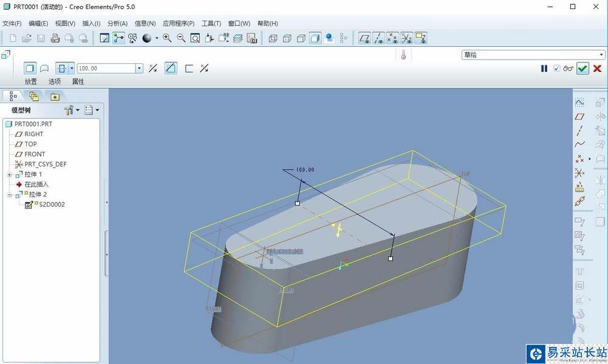This screenshot has width=608, height=364.
Task: Click the glasses preview icon
Action: (x=568, y=69)
